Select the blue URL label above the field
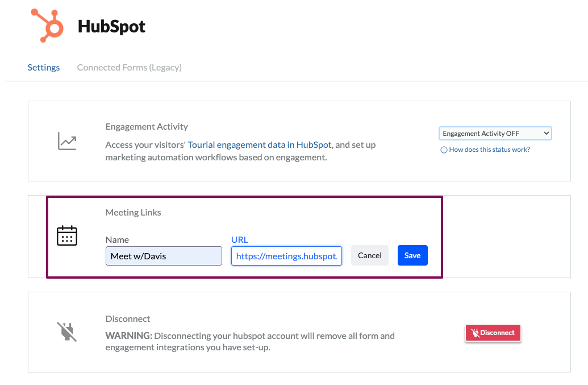Image resolution: width=588 pixels, height=385 pixels. point(239,239)
